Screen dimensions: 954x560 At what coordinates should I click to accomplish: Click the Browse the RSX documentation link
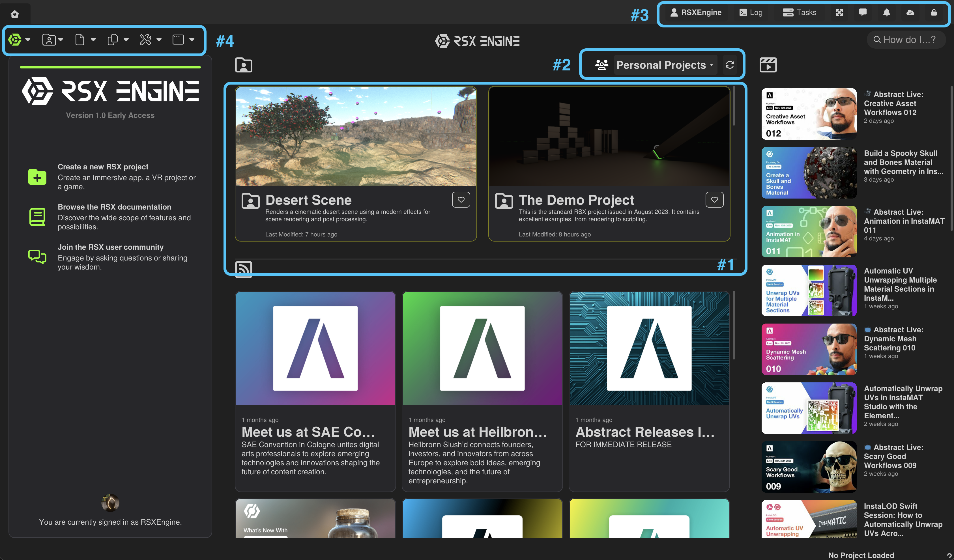114,207
